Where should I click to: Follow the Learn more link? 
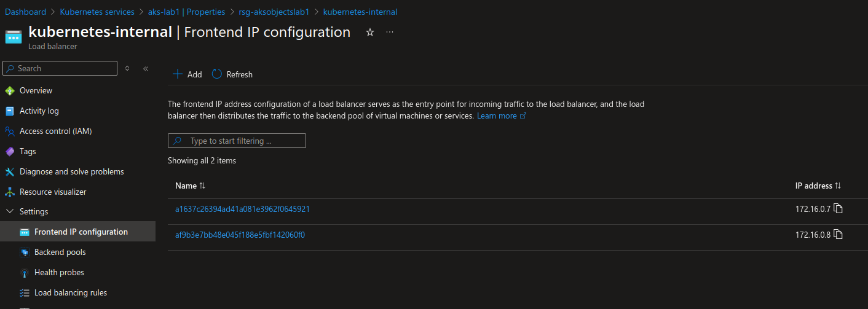[x=497, y=116]
